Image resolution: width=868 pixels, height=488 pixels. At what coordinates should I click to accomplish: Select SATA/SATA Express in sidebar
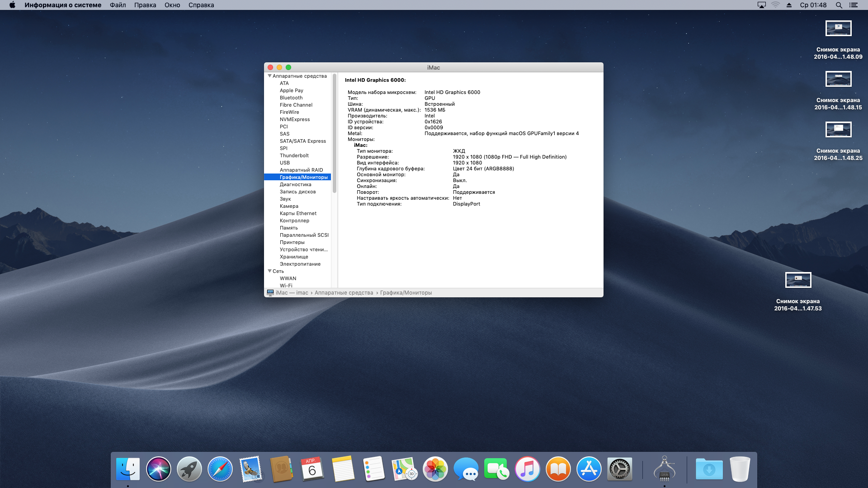pyautogui.click(x=297, y=141)
